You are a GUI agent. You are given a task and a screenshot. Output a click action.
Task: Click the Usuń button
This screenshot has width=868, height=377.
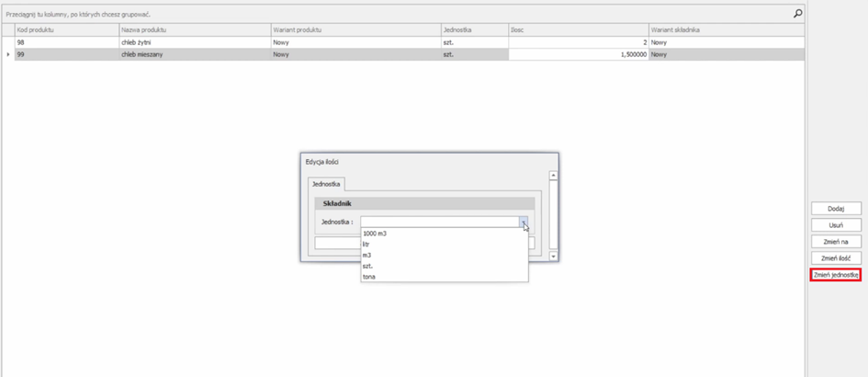coord(835,225)
